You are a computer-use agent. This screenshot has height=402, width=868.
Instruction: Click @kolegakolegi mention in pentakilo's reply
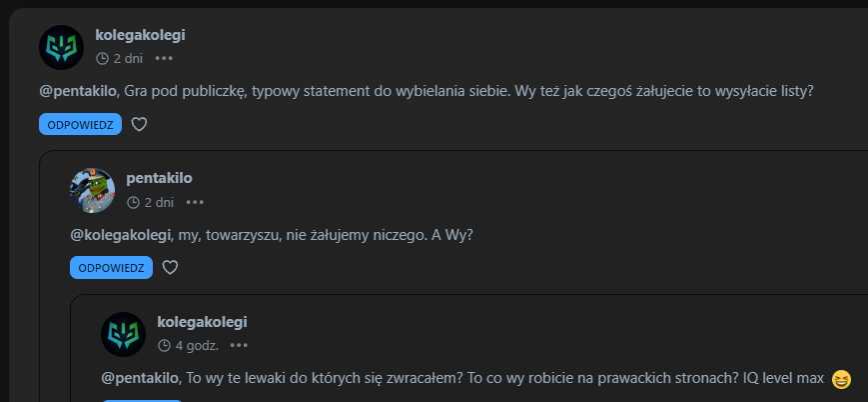coord(122,235)
